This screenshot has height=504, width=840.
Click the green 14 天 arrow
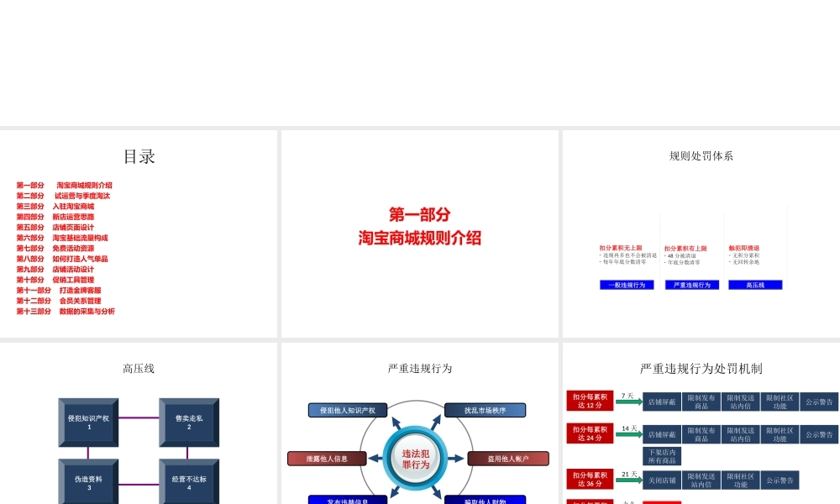pyautogui.click(x=629, y=433)
